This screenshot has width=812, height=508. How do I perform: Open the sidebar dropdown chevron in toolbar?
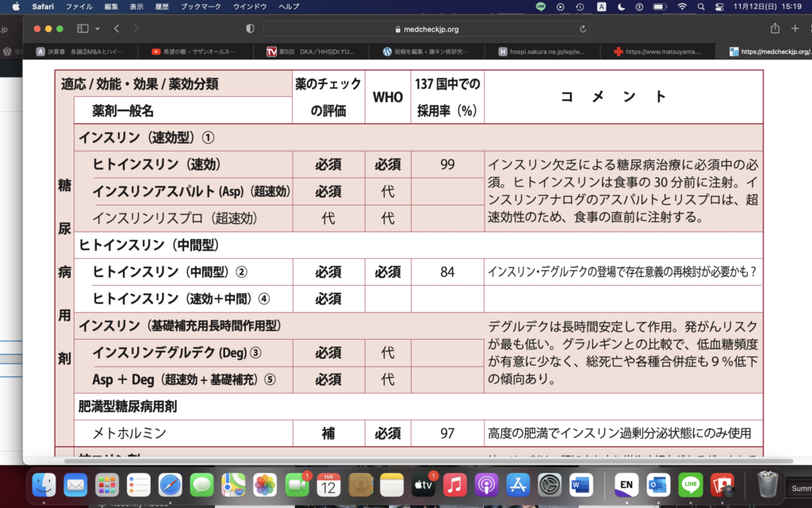(x=98, y=29)
